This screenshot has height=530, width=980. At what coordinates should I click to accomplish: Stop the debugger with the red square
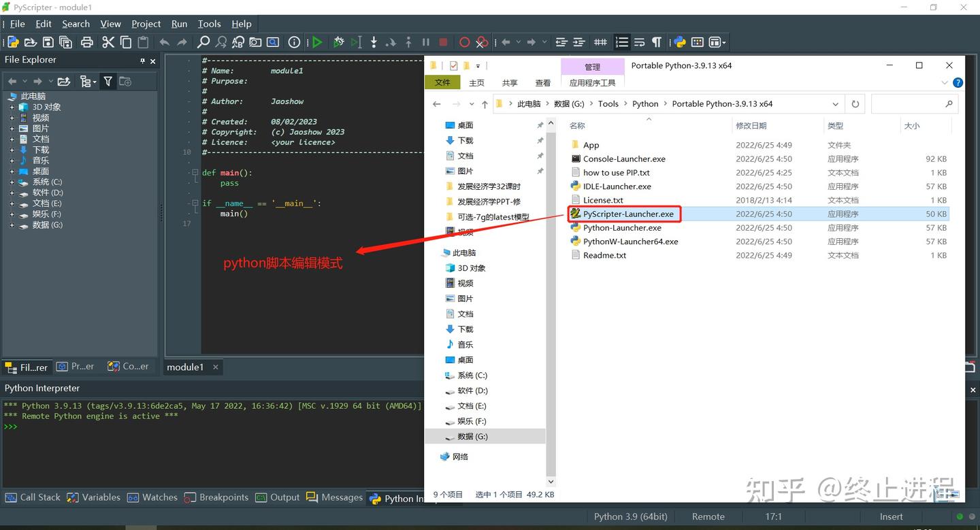click(x=444, y=42)
